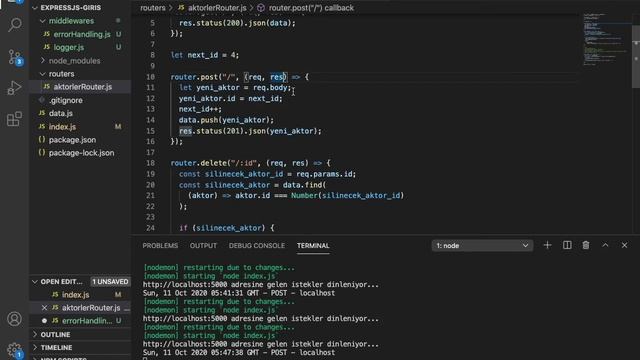This screenshot has height=360, width=640.
Task: Open the Accounts menu icon
Action: click(x=15, y=318)
